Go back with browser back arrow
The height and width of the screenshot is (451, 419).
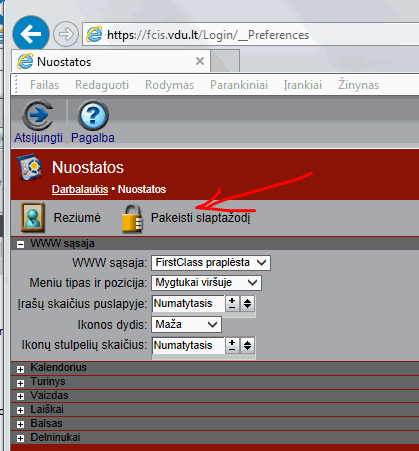pos(31,34)
